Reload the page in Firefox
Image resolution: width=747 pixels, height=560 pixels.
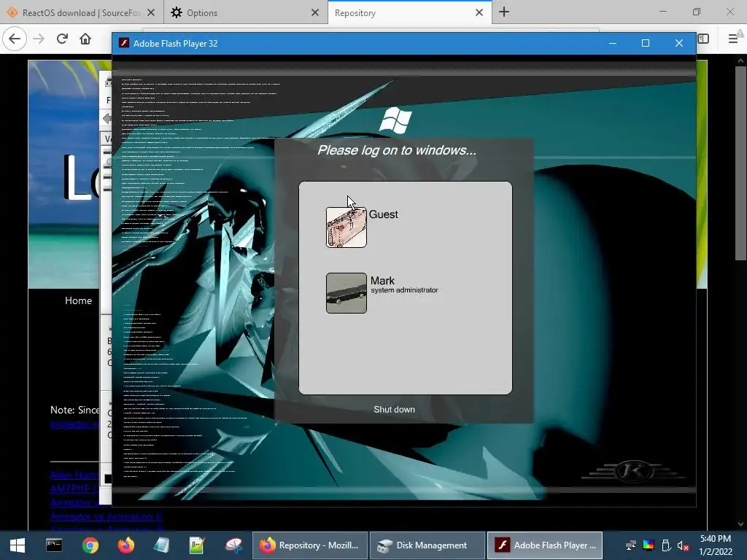63,39
